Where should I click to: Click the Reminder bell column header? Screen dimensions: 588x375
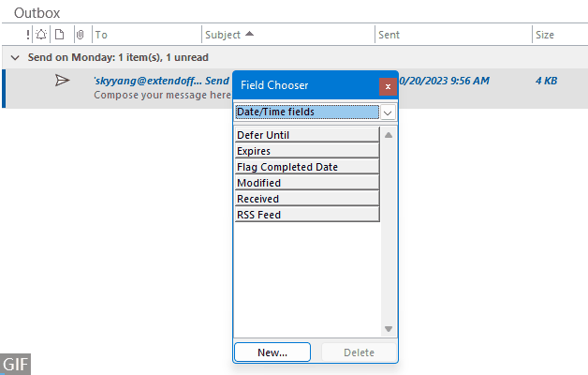[41, 35]
